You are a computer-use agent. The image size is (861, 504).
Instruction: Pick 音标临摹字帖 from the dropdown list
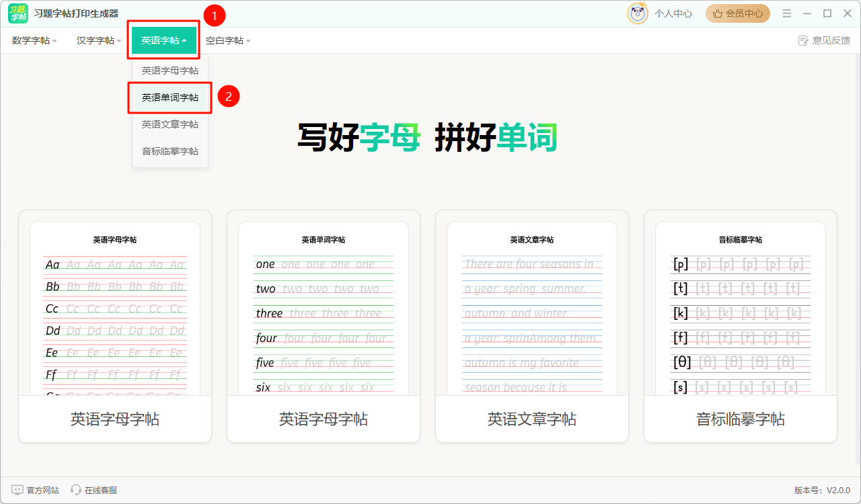170,151
